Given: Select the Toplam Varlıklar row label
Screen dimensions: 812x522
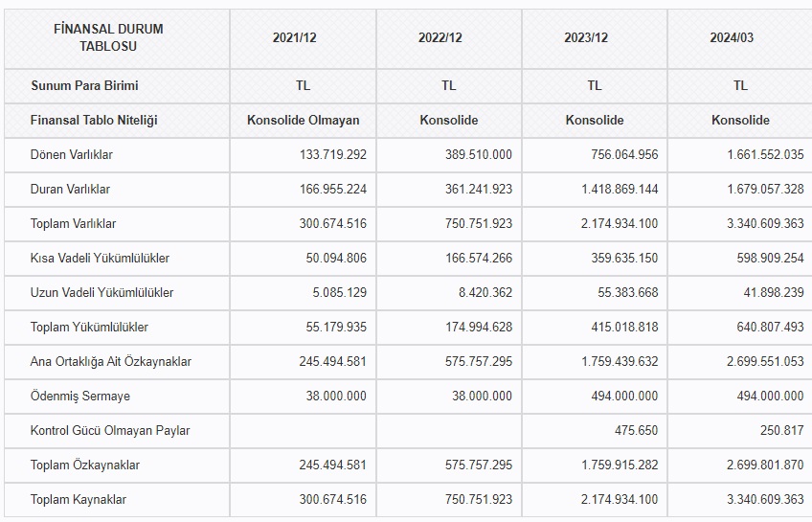Looking at the screenshot, I should pos(73,223).
